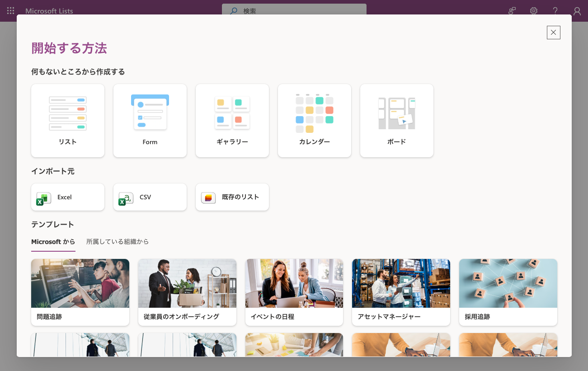The image size is (588, 371).
Task: Select the アセットマネージャー template
Action: [x=401, y=292]
